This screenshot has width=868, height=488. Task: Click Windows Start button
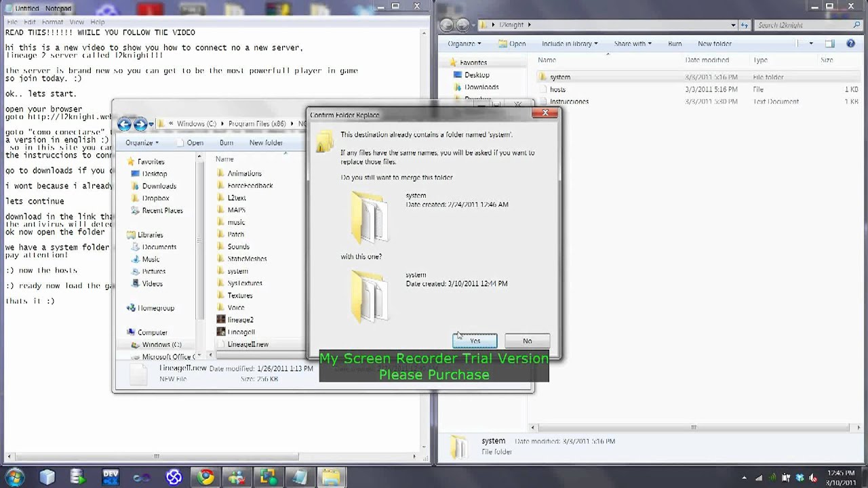click(x=14, y=477)
